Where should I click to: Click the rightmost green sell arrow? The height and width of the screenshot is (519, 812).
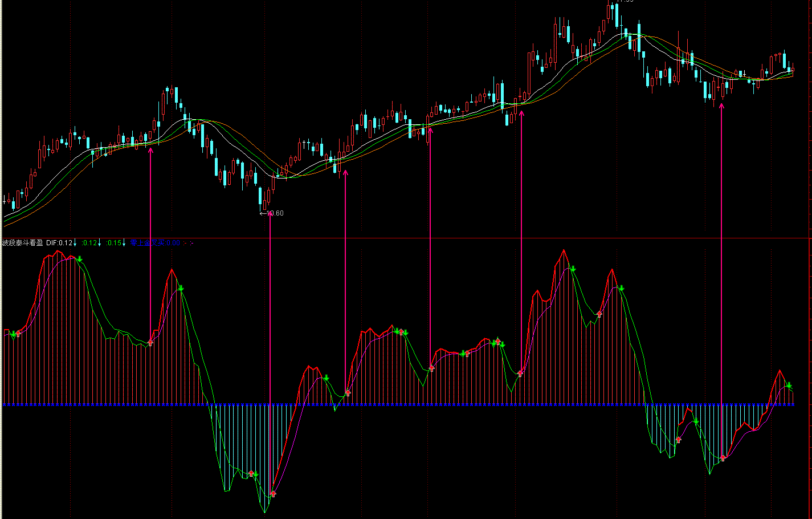point(789,386)
